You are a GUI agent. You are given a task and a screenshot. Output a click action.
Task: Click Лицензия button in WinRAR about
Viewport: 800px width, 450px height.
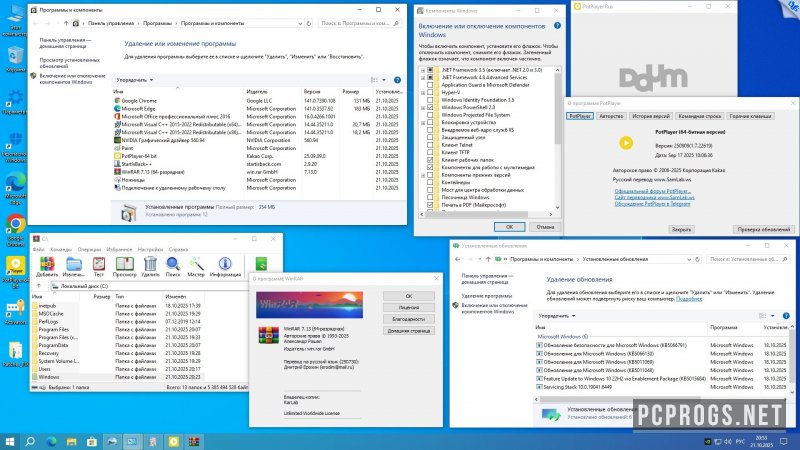tap(409, 308)
